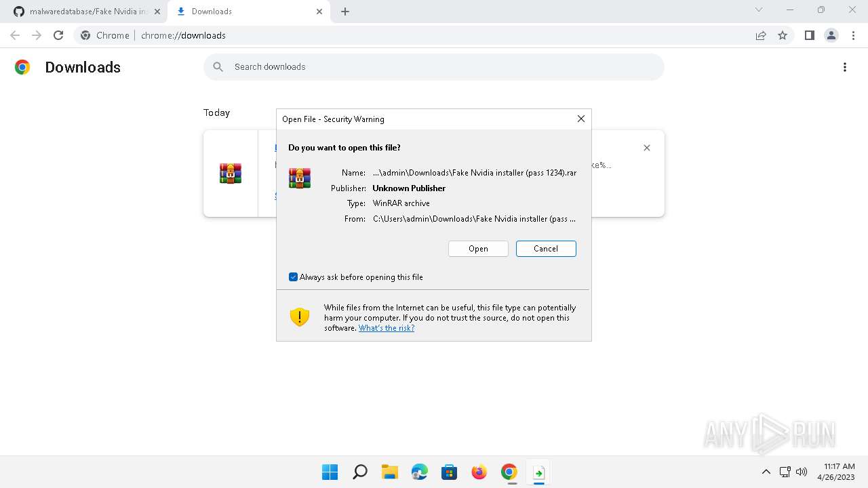Launch Firefox from taskbar
This screenshot has height=488, width=868.
(x=479, y=472)
